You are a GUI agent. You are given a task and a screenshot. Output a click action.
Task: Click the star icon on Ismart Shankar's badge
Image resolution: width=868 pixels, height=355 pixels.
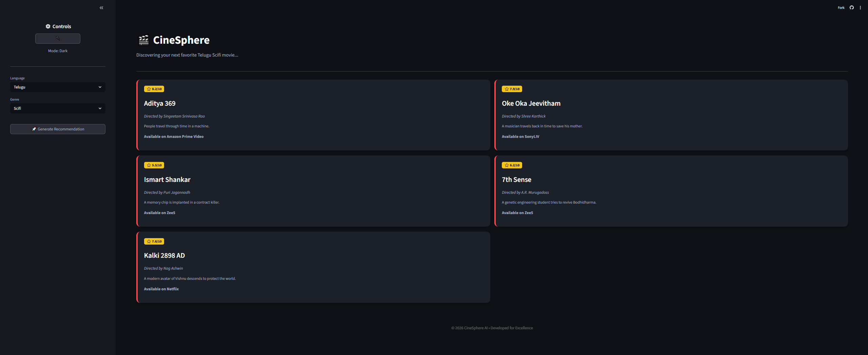[149, 165]
